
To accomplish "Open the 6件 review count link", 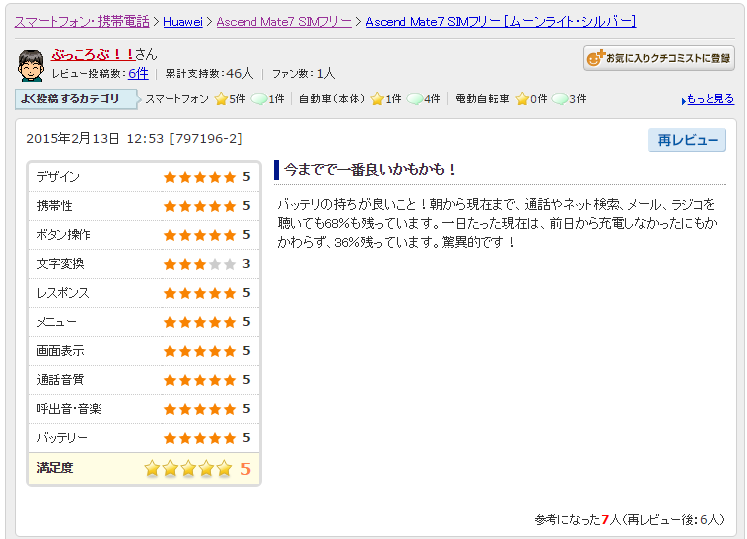I will click(x=138, y=73).
